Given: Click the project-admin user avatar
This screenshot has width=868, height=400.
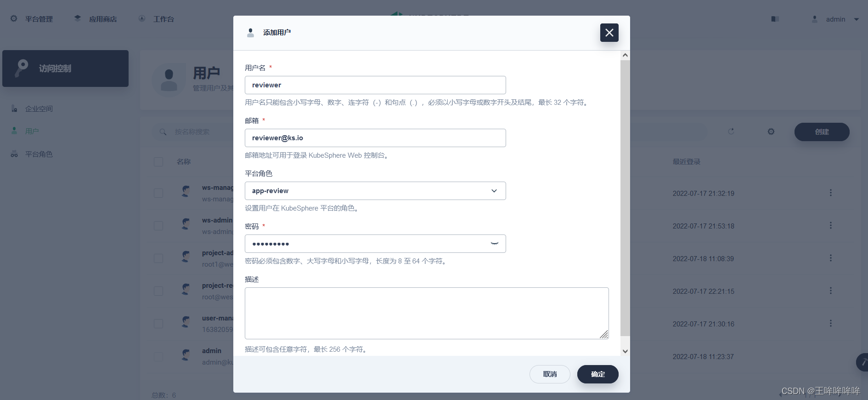Looking at the screenshot, I should click(186, 257).
